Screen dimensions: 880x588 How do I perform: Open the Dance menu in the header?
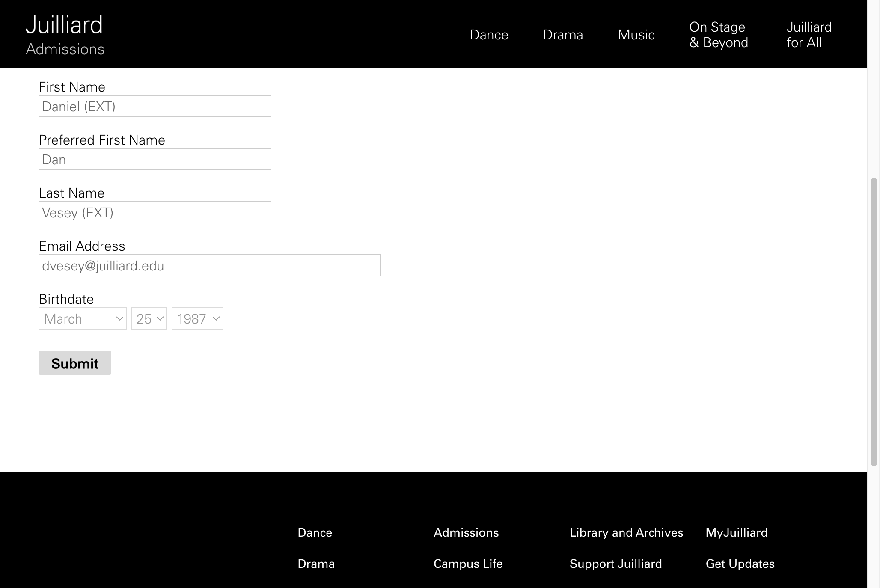pyautogui.click(x=489, y=35)
